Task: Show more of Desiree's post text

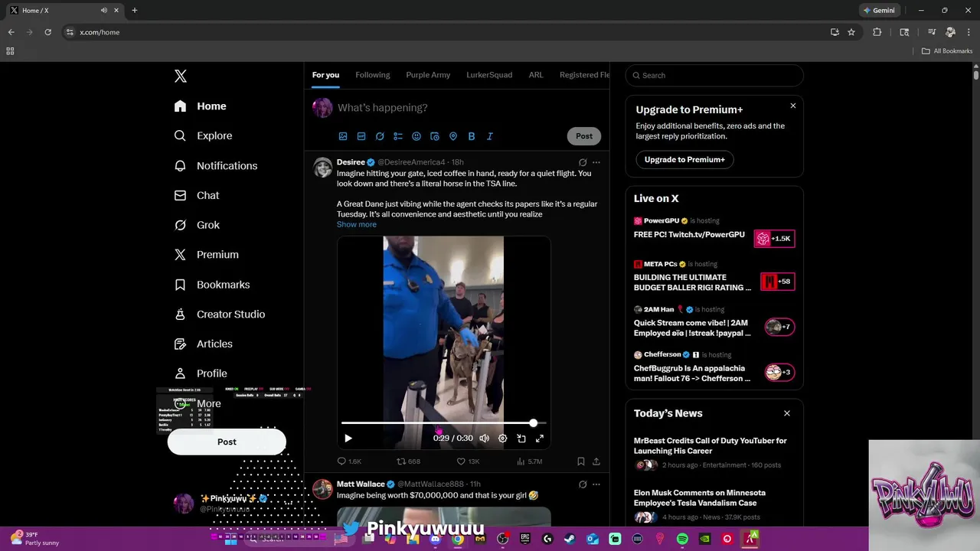Action: 357,224
